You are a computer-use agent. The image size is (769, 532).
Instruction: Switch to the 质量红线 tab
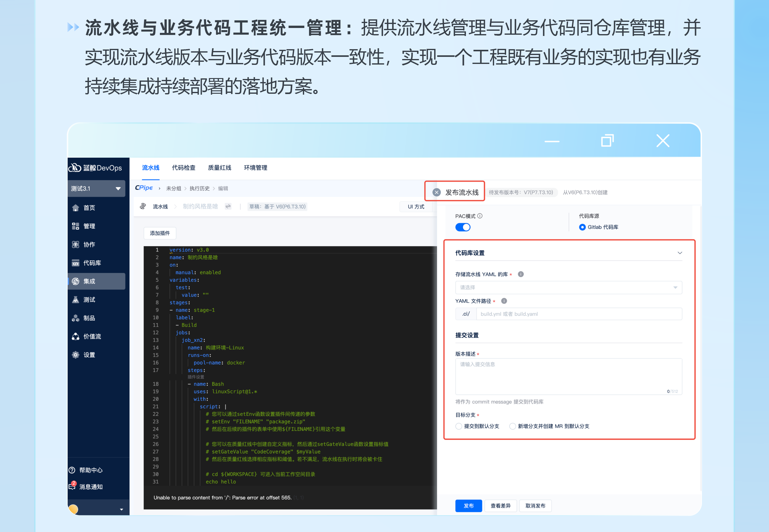220,168
